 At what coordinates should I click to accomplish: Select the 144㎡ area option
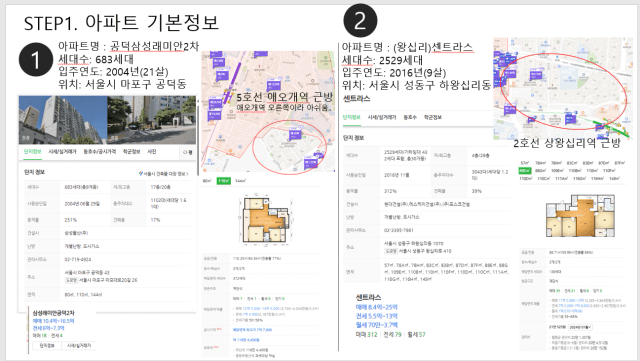click(240, 180)
